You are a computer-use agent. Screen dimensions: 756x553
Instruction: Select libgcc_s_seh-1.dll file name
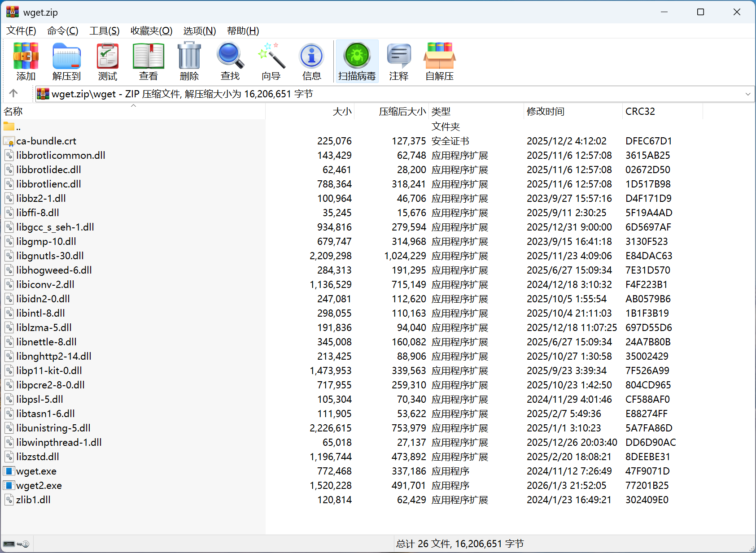pos(55,227)
